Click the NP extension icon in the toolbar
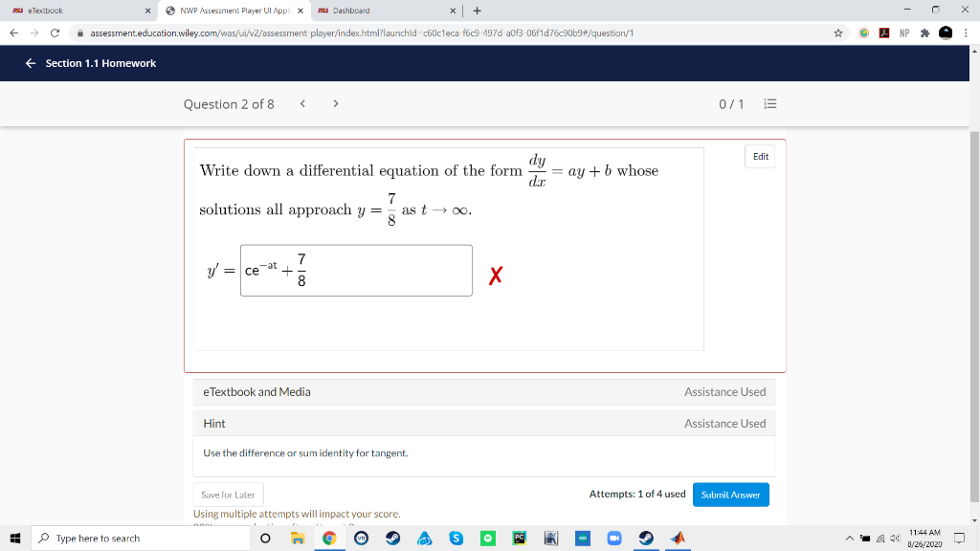 pos(904,32)
